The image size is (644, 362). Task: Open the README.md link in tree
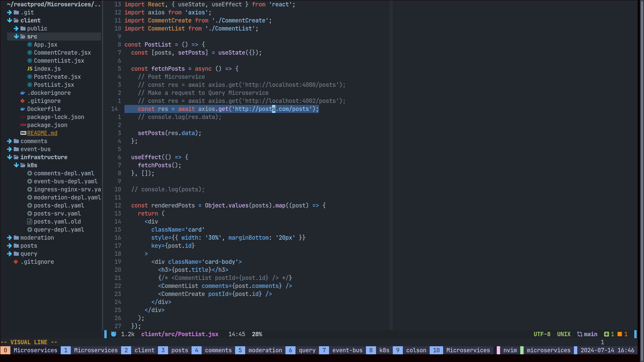[x=42, y=133]
